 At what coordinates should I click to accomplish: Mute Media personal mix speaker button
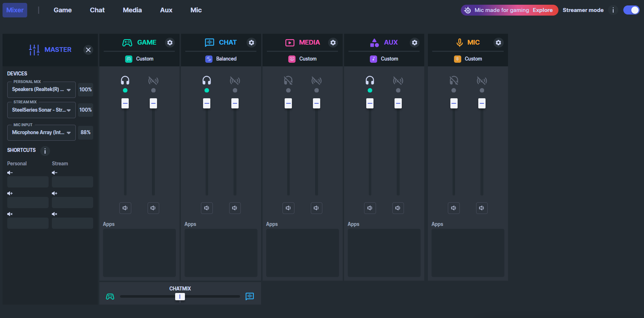pos(288,208)
